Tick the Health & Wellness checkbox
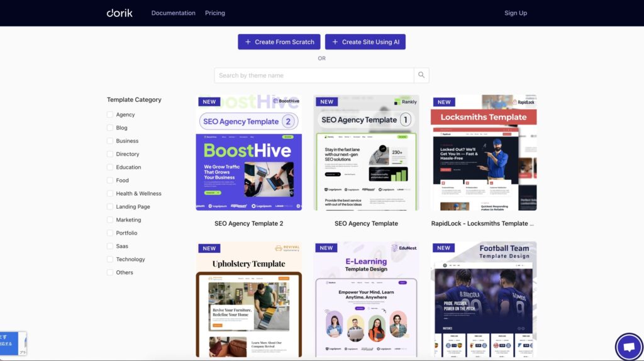The image size is (644, 361). tap(110, 194)
